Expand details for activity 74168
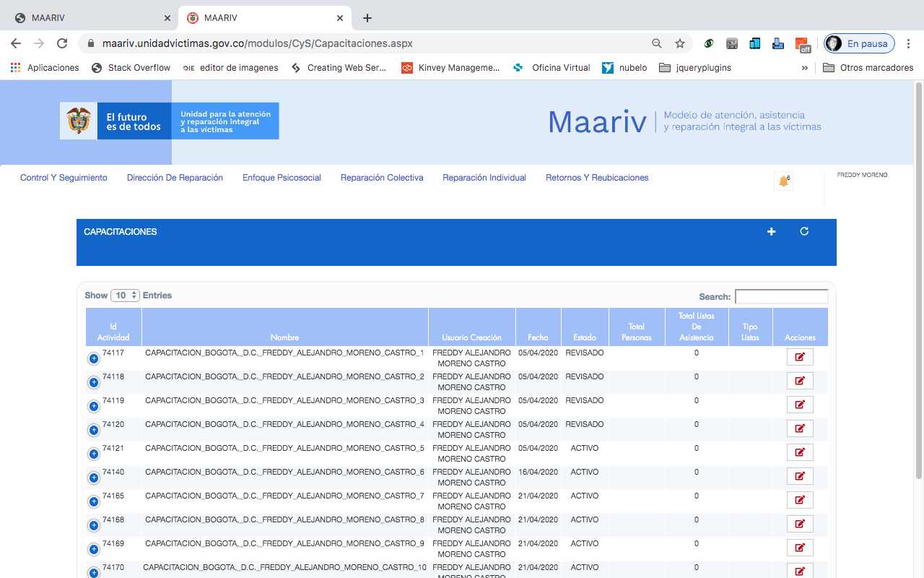924x578 pixels. 94,525
